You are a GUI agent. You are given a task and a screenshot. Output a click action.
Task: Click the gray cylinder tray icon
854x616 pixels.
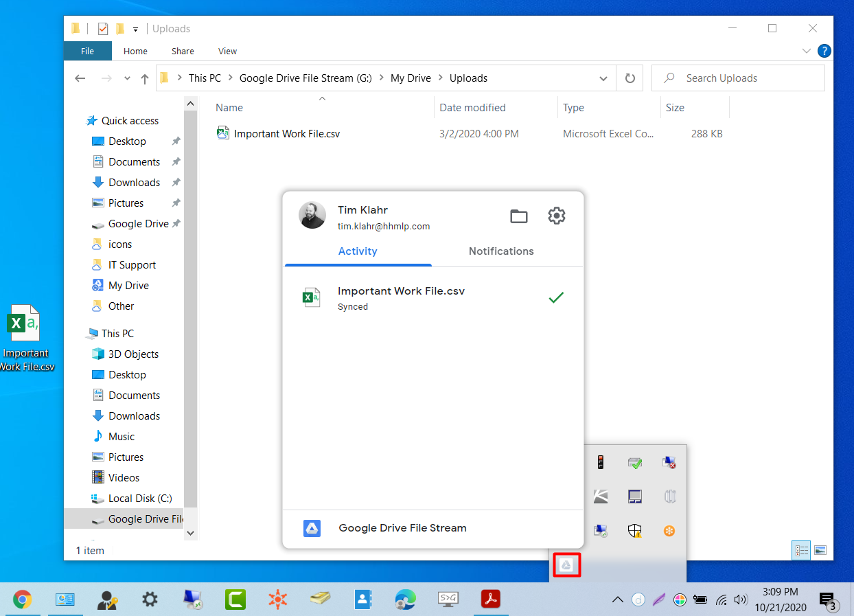(x=670, y=497)
